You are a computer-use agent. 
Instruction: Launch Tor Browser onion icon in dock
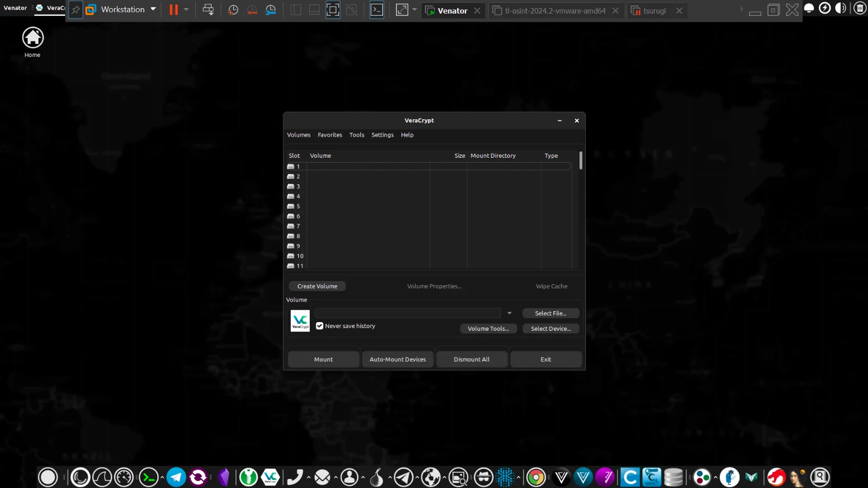coord(376,477)
